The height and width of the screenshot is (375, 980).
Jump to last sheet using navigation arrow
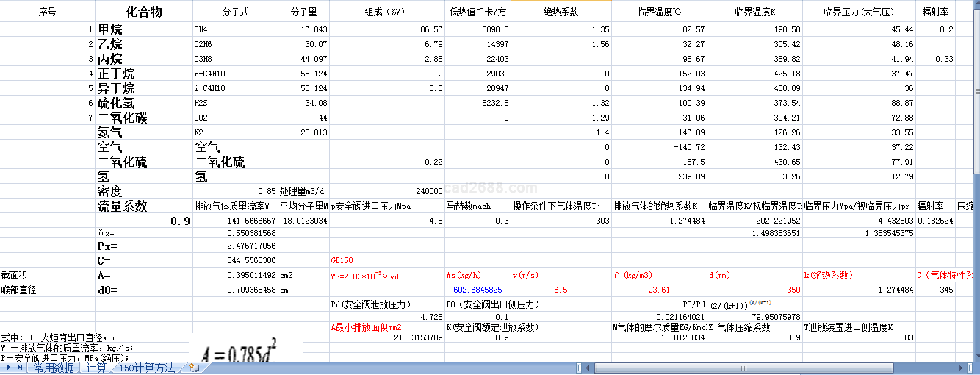click(21, 368)
